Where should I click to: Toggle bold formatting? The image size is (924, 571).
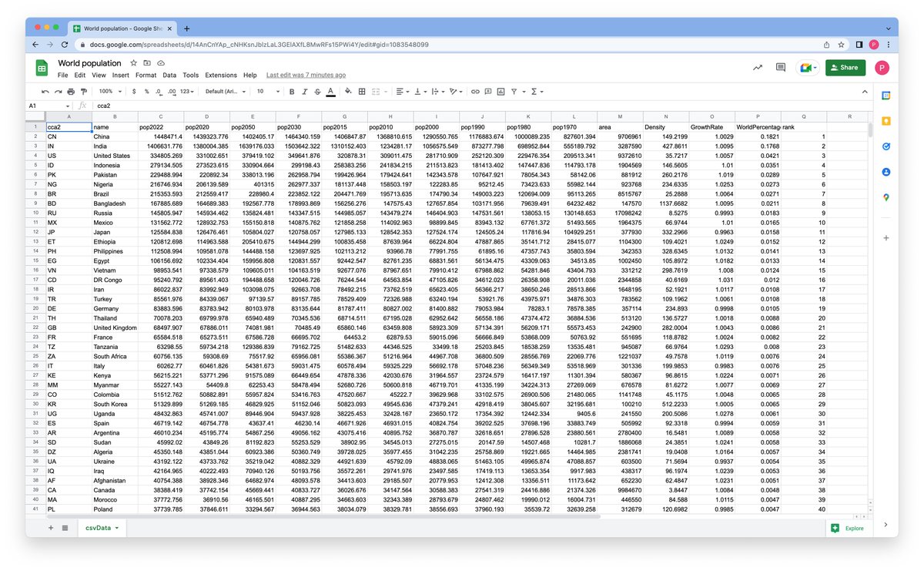tap(292, 91)
